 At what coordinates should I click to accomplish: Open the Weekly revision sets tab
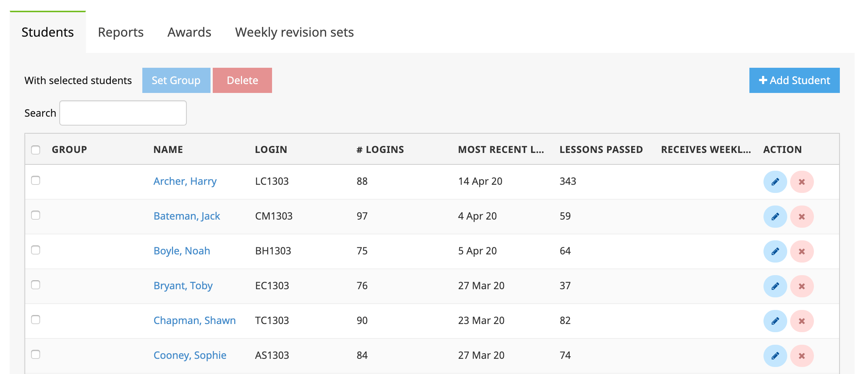pos(294,32)
